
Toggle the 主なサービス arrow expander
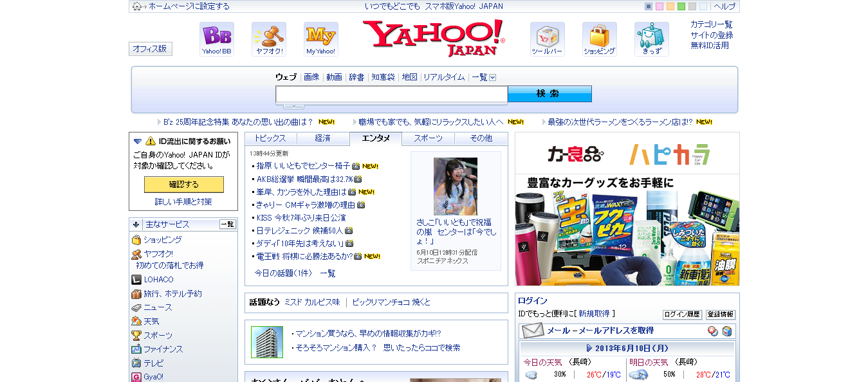point(136,224)
